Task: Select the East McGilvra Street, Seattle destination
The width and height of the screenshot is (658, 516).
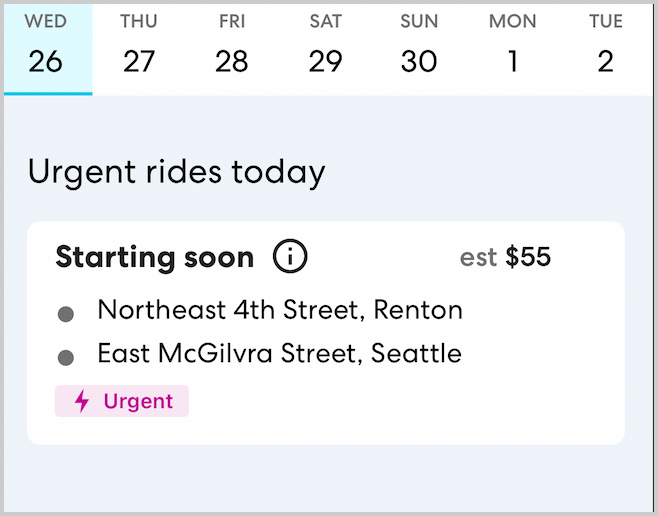Action: pyautogui.click(x=279, y=353)
